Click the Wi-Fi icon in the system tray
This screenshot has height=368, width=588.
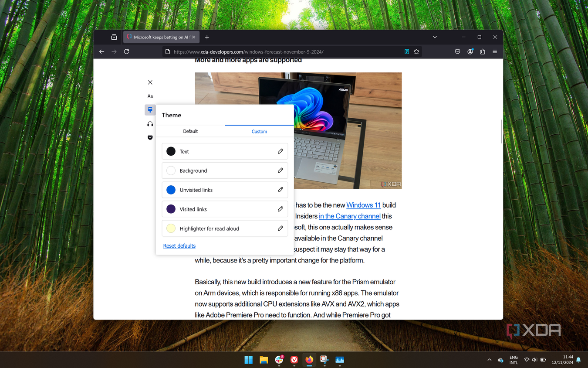coord(527,360)
